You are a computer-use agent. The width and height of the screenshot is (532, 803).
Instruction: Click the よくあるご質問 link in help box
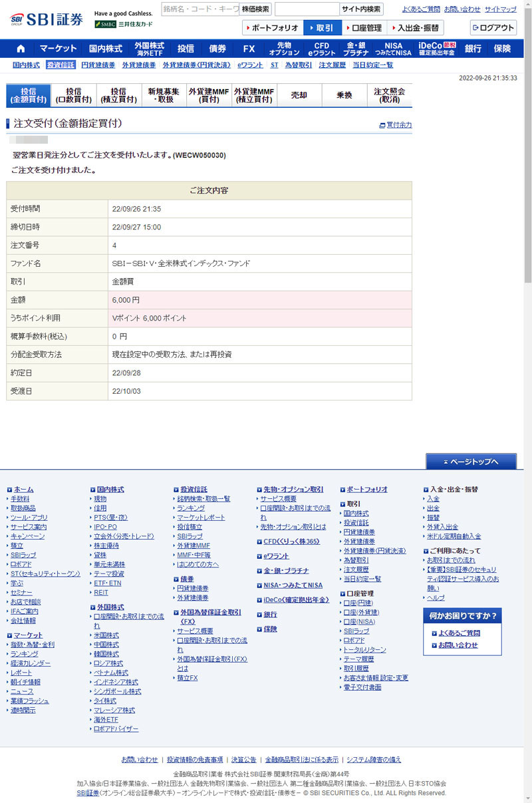[460, 633]
